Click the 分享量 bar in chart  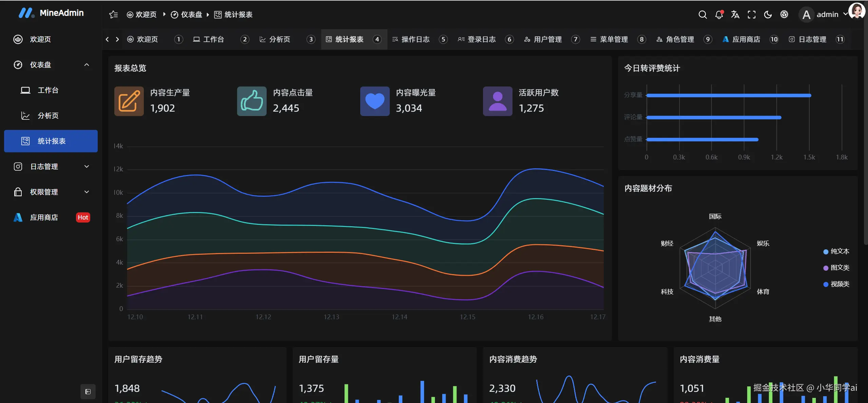point(728,95)
